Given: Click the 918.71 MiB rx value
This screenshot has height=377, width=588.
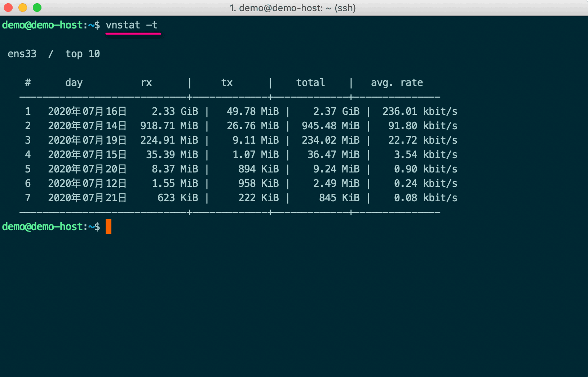Looking at the screenshot, I should coord(169,126).
